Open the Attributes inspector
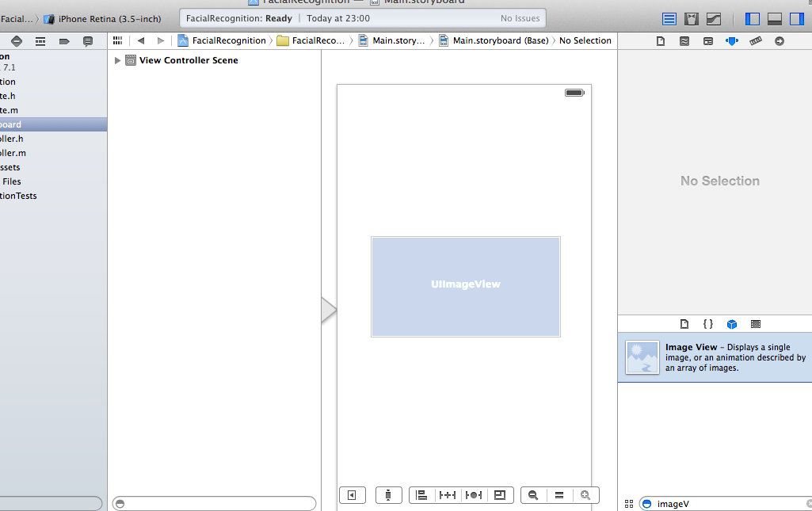Image resolution: width=812 pixels, height=511 pixels. [x=731, y=40]
